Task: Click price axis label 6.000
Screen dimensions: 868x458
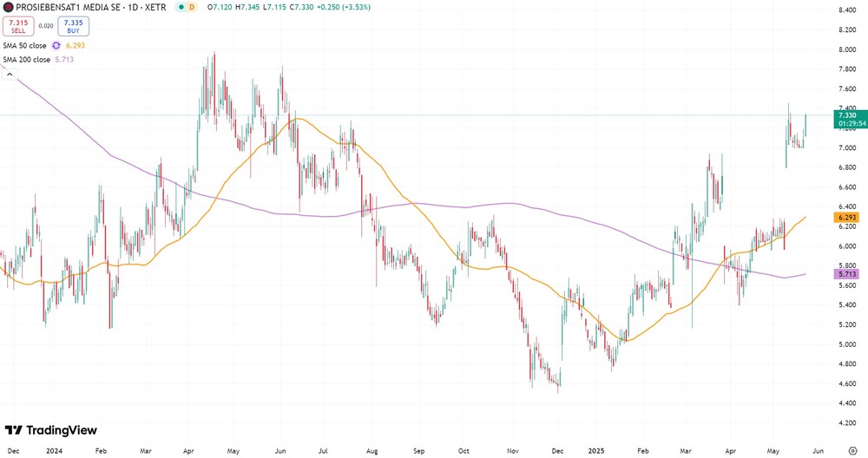Action: point(847,246)
